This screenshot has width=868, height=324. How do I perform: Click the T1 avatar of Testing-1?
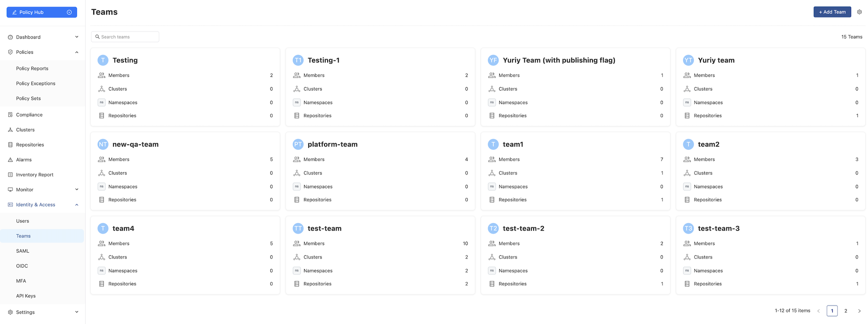298,60
